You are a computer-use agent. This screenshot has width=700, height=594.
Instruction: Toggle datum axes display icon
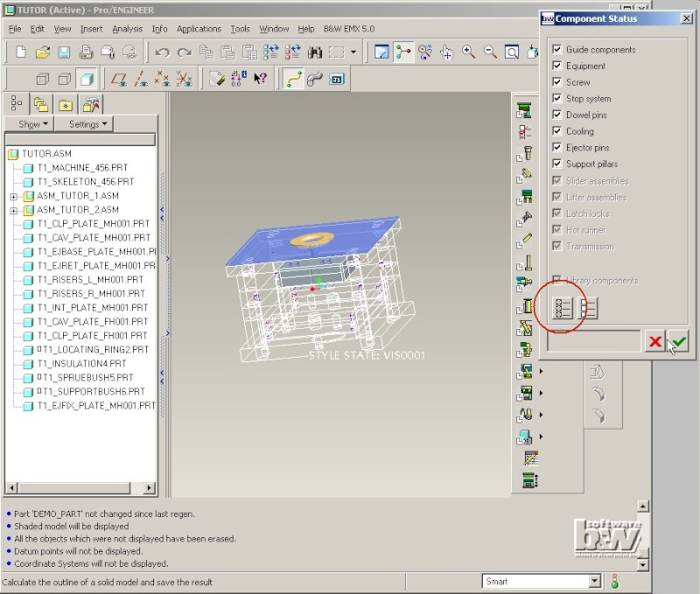[141, 80]
